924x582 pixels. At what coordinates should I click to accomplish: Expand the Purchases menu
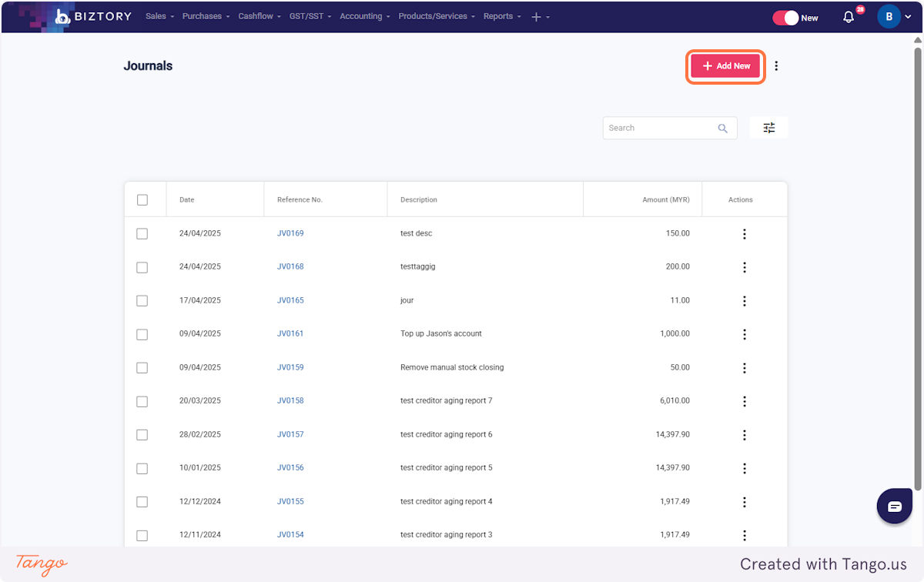(x=206, y=16)
